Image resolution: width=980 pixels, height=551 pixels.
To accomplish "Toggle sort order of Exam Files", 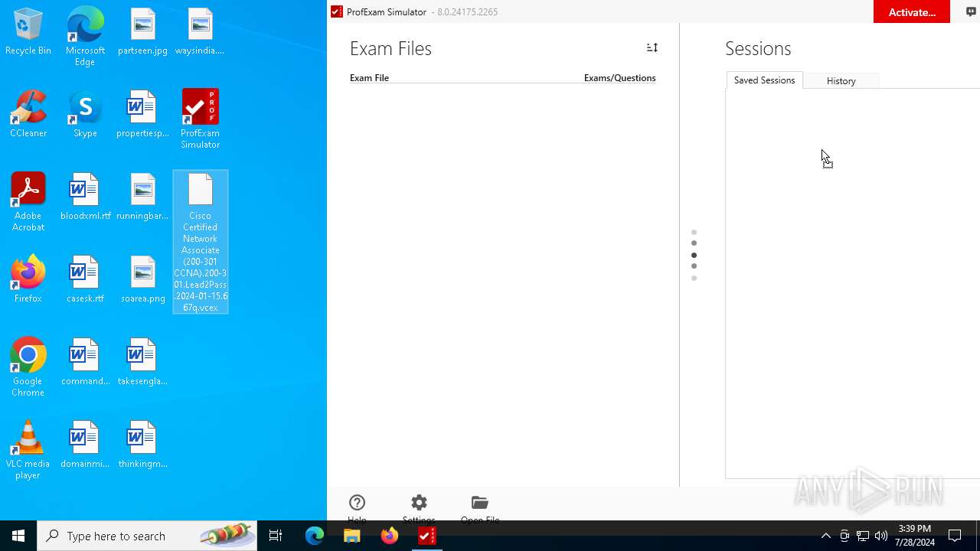I will pos(652,47).
